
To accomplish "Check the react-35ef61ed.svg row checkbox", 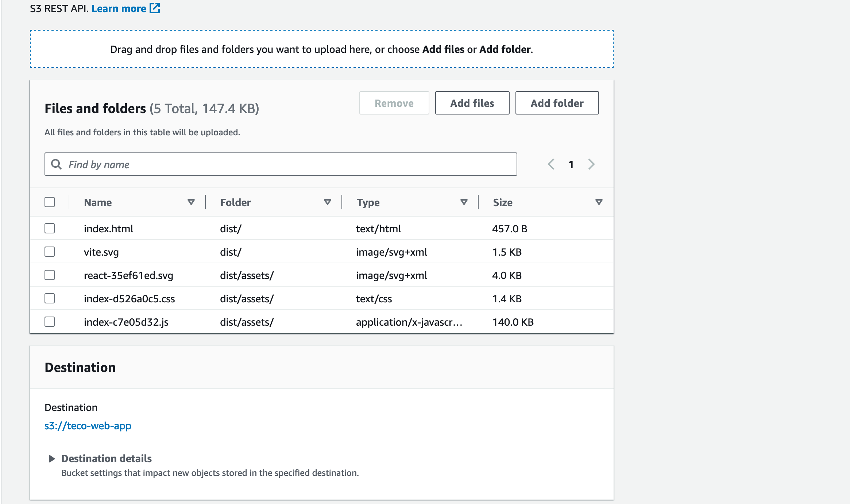I will (50, 275).
